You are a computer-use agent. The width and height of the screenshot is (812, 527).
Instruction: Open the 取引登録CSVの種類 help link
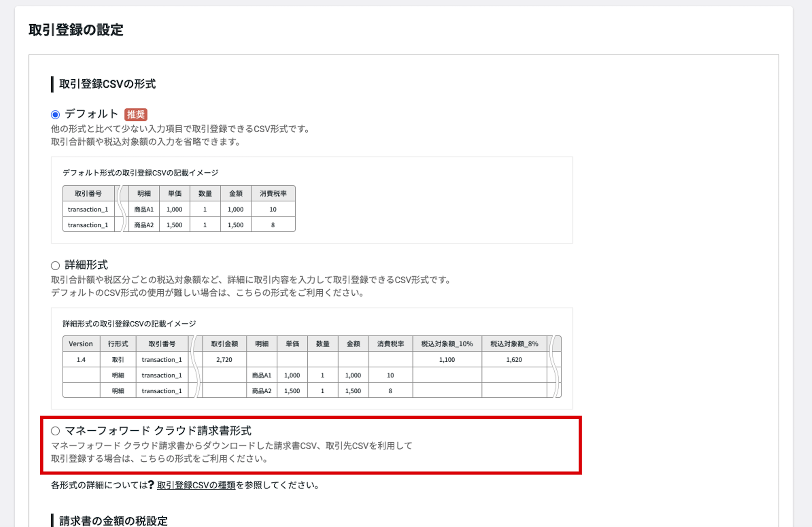pos(196,485)
